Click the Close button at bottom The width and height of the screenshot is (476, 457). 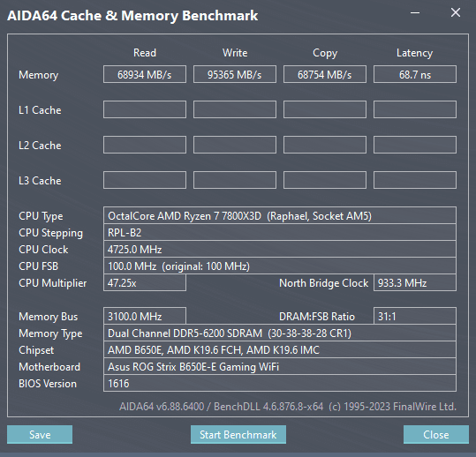coord(436,434)
